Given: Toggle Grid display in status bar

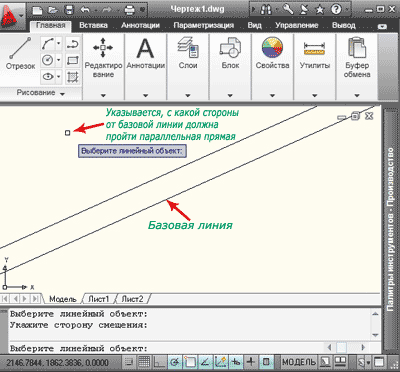Looking at the screenshot, I should pyautogui.click(x=144, y=362).
